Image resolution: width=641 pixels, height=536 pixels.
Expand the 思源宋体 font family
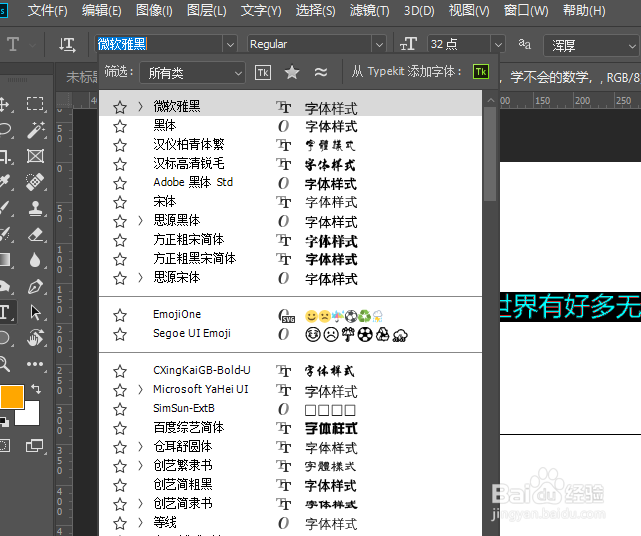point(140,278)
